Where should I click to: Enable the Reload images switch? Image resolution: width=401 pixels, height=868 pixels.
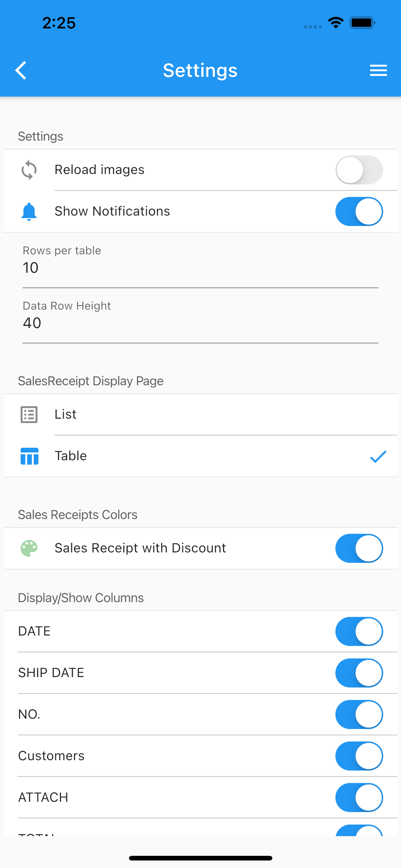pos(359,170)
